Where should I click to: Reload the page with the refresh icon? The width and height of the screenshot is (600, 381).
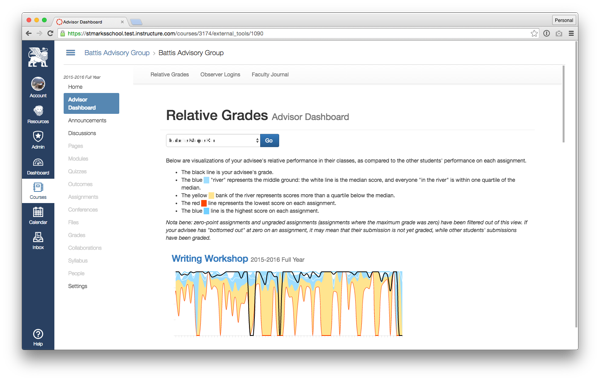pyautogui.click(x=50, y=33)
